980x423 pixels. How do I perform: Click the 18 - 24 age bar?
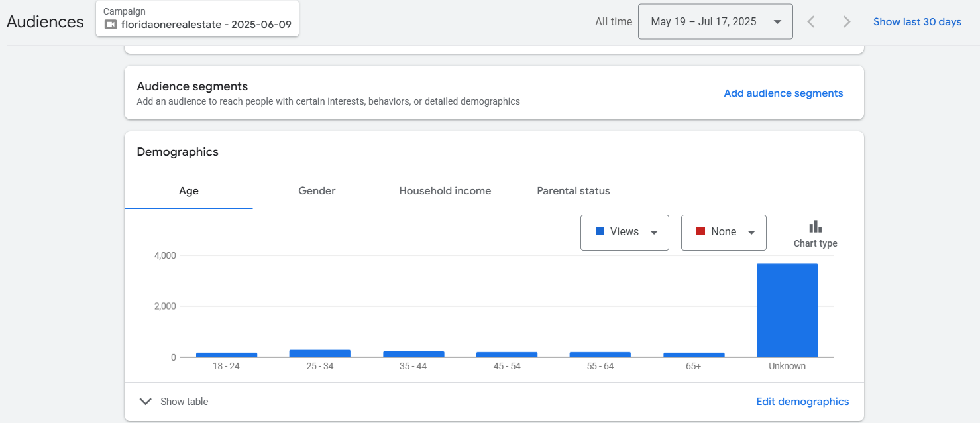(227, 355)
